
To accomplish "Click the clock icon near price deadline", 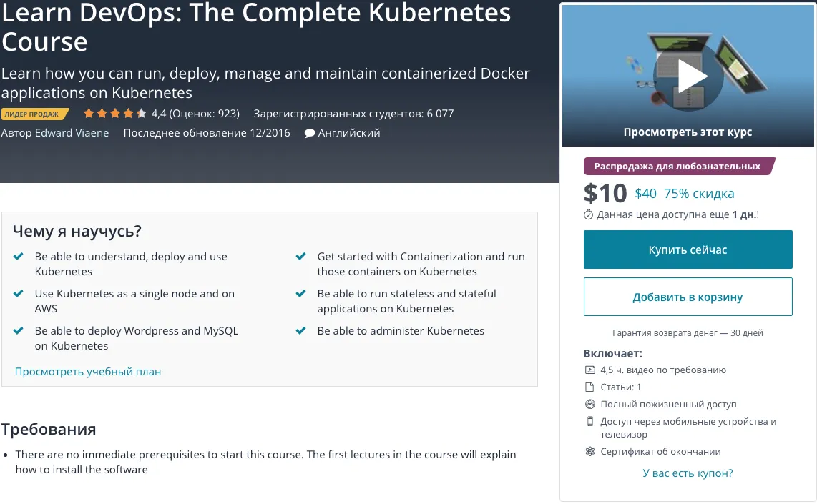I will coord(589,214).
